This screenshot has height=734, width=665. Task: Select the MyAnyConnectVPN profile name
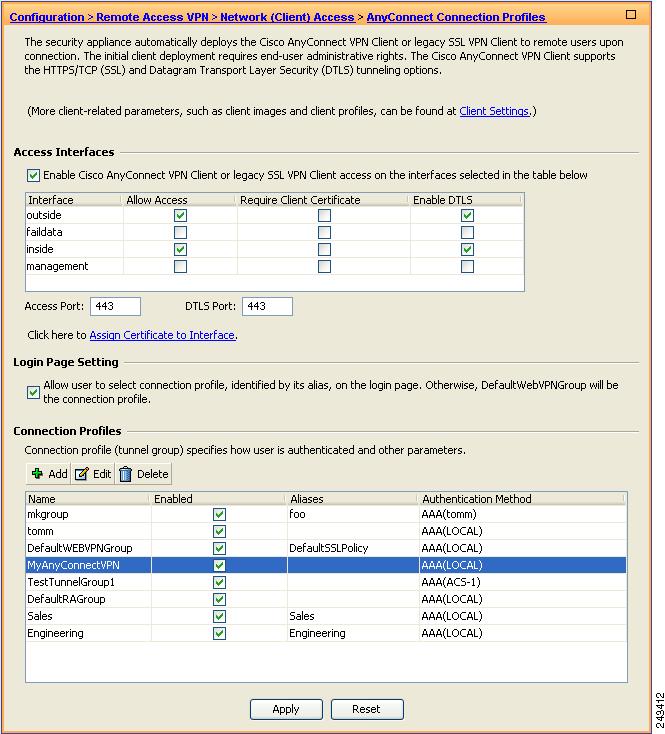coord(73,565)
